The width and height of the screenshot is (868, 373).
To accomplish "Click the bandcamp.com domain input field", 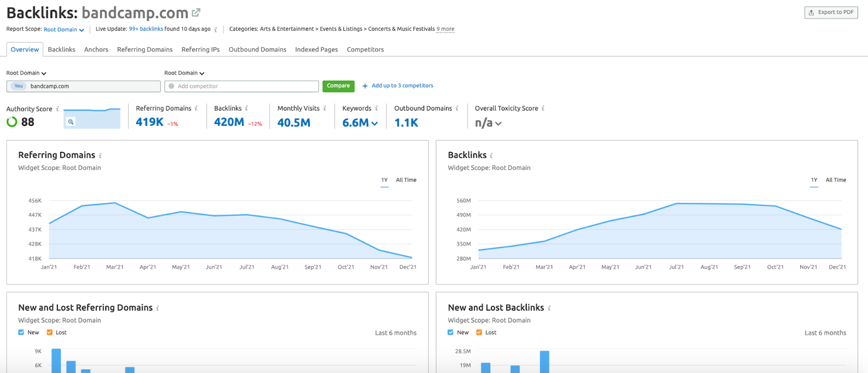I will (84, 86).
